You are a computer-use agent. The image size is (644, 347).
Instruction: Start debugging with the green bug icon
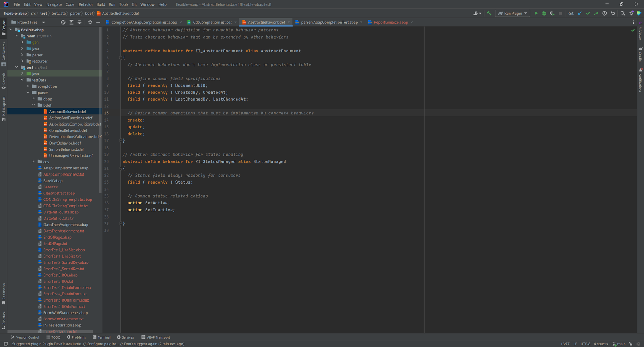[544, 13]
